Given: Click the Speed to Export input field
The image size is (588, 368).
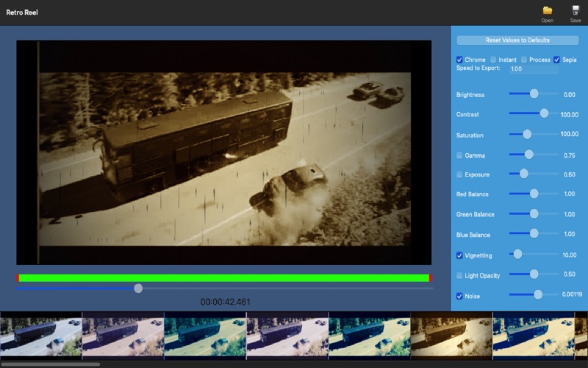Looking at the screenshot, I should [534, 68].
